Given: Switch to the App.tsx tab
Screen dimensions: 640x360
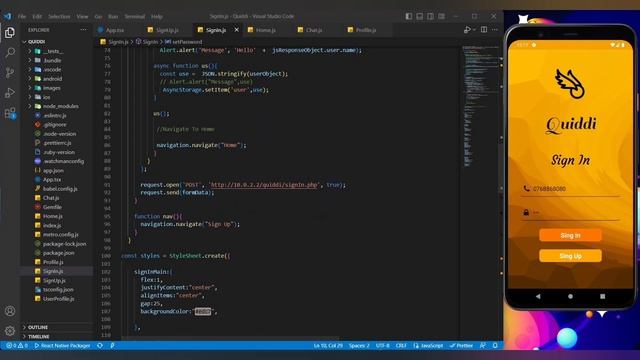Looking at the screenshot, I should pos(114,30).
